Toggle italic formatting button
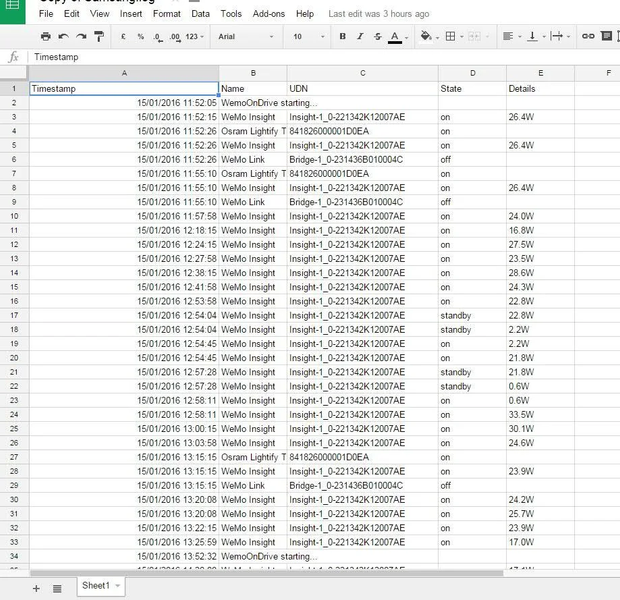Image resolution: width=620 pixels, height=600 pixels. (x=360, y=36)
